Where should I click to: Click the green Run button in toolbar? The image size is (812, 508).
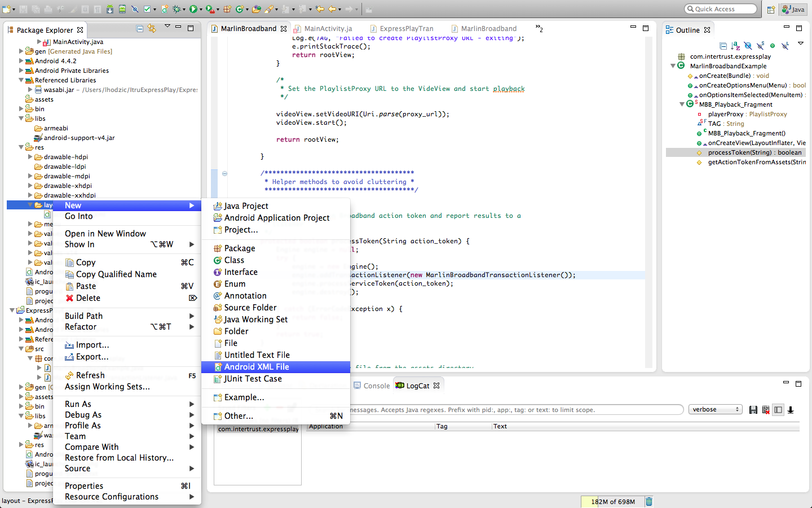(193, 9)
